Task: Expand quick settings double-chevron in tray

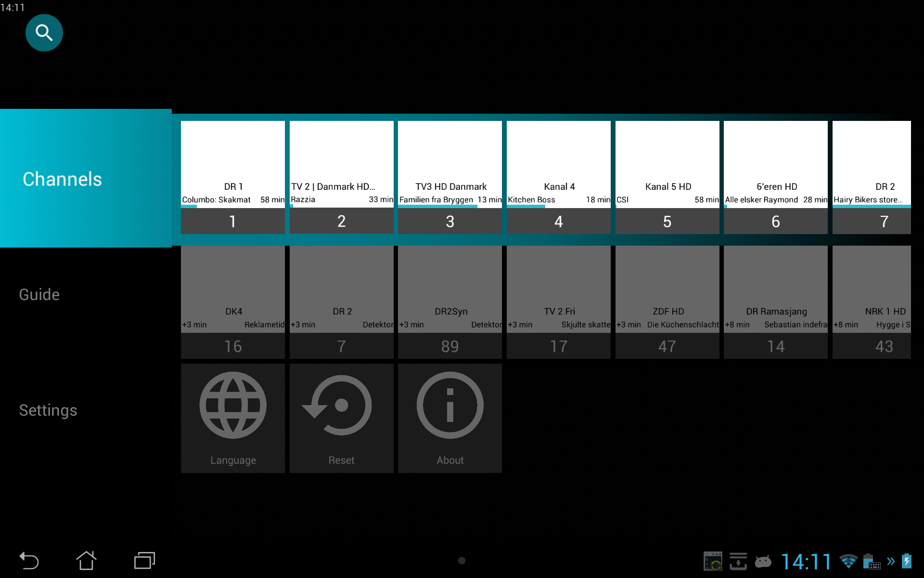Action: (x=891, y=561)
